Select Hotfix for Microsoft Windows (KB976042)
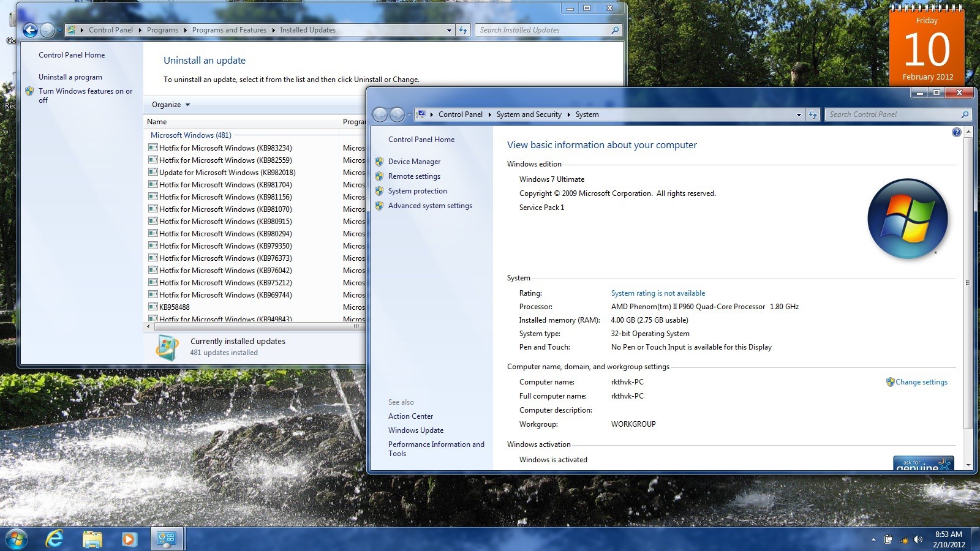This screenshot has height=551, width=980. click(225, 271)
